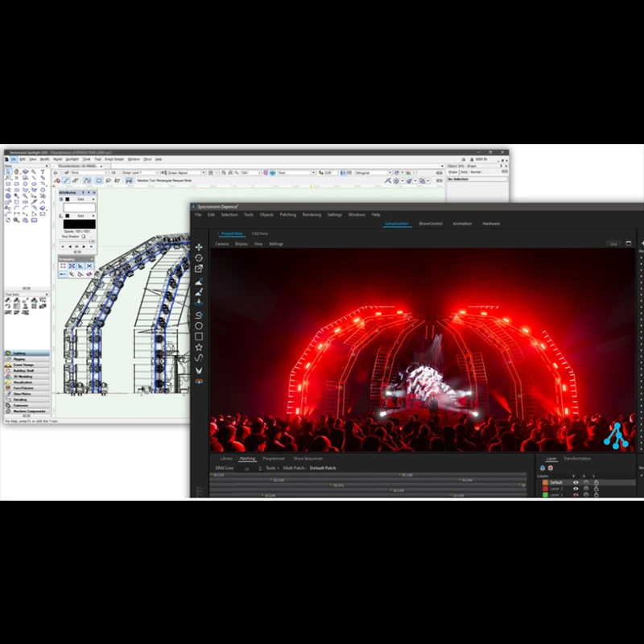Switch to Transformation tab in layer panel
The image size is (644, 644).
point(577,458)
